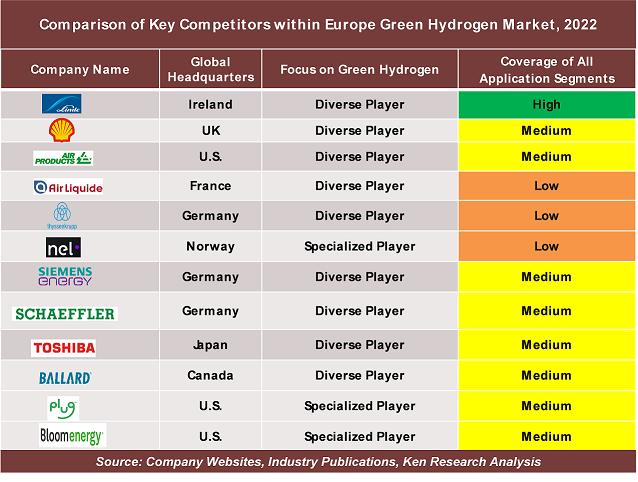Select the 'France' headquarters cell
This screenshot has height=482, width=638.
(210, 186)
